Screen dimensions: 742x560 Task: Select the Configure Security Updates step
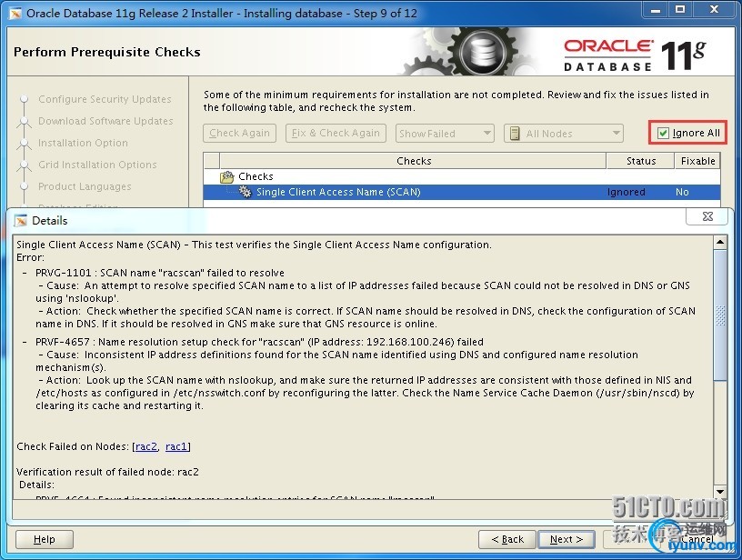coord(105,99)
